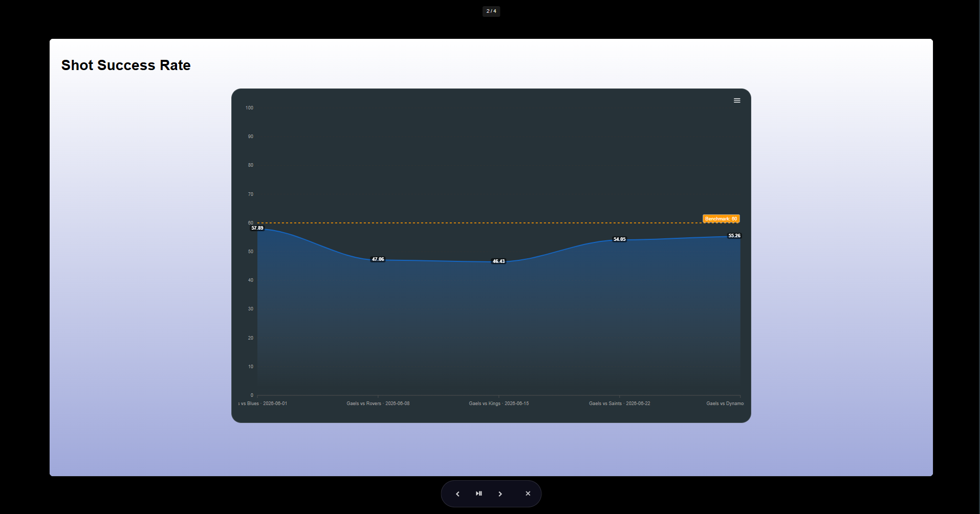980x514 pixels.
Task: Click the vs Blues 2026-06-01 axis label
Action: (263, 404)
